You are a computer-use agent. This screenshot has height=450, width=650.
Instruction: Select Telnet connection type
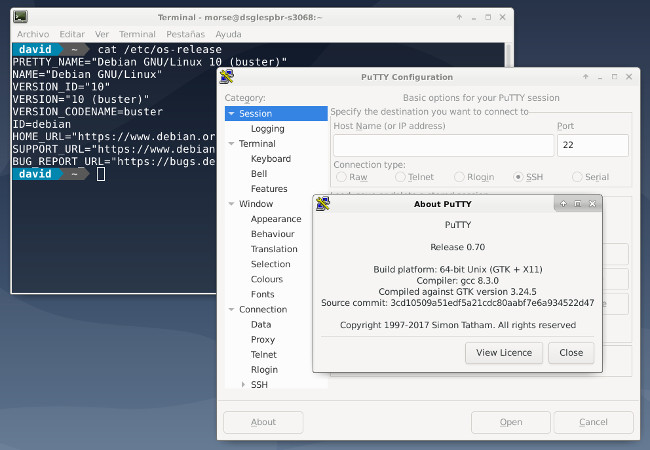coord(414,177)
